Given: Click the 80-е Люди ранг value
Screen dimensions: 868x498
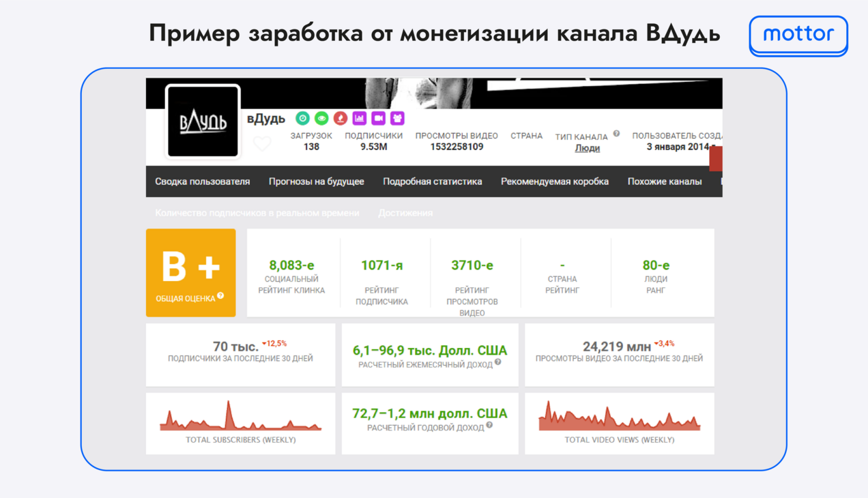Looking at the screenshot, I should [x=656, y=265].
